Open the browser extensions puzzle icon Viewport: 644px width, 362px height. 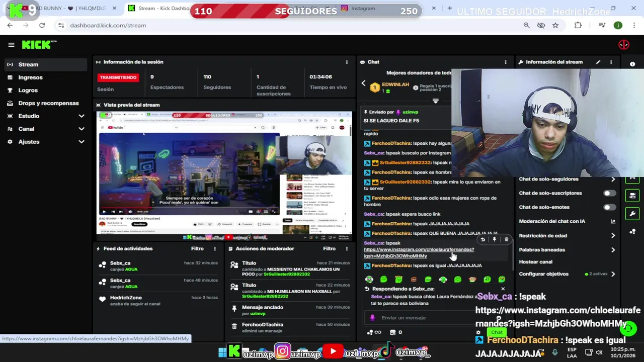tap(578, 25)
